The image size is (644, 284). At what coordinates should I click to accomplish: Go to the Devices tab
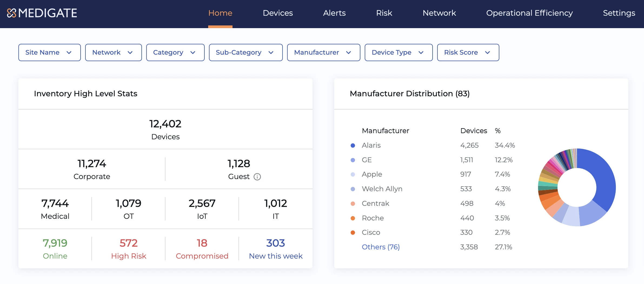click(278, 13)
